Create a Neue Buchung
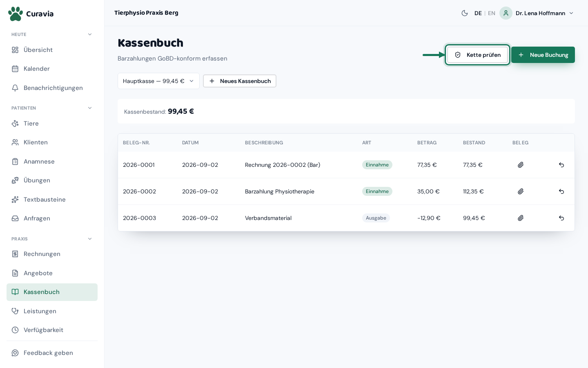This screenshot has width=588, height=368. click(543, 55)
